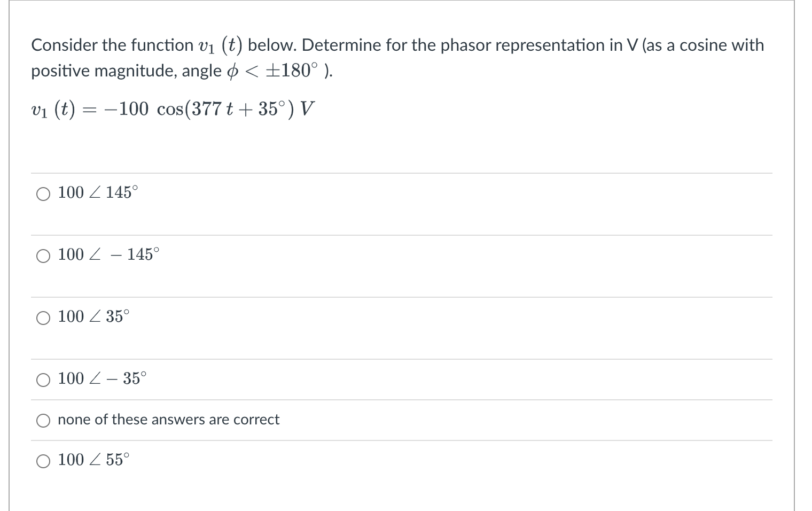
Task: Click the divider line above the first answer
Action: [401, 173]
